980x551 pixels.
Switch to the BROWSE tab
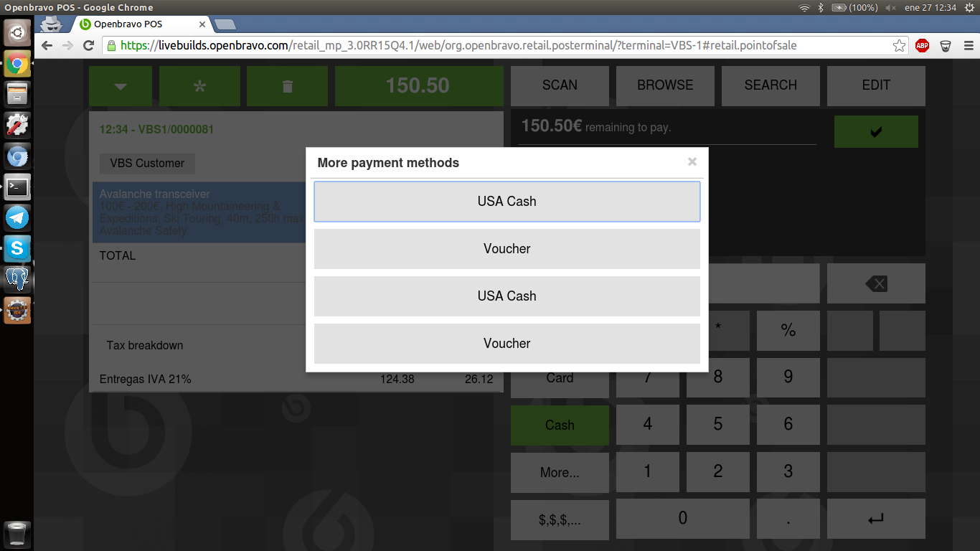tap(665, 85)
